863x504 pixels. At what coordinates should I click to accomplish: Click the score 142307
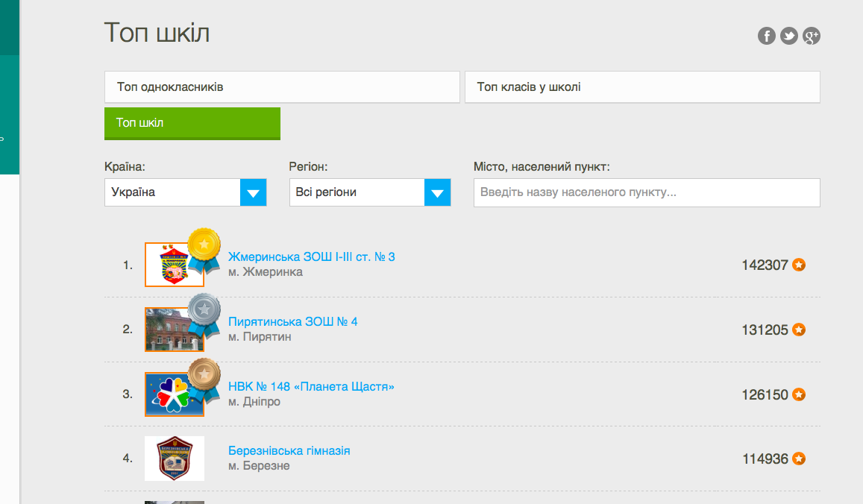pyautogui.click(x=765, y=265)
